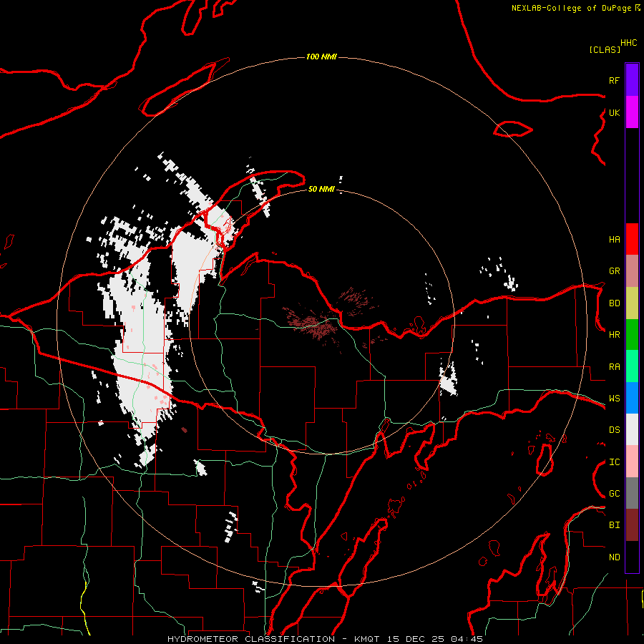644x644 pixels.
Task: Pick the dark green HR legend swatch
Action: click(x=632, y=335)
